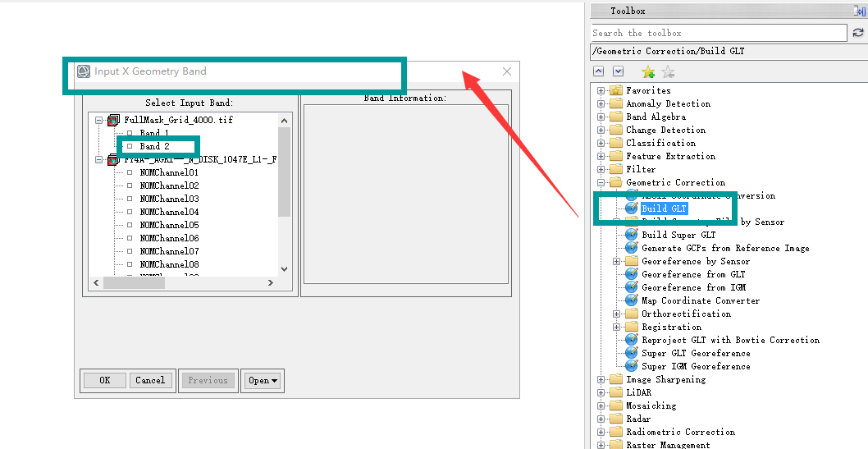This screenshot has width=868, height=449.
Task: Select the NOMChannel02 band
Action: pyautogui.click(x=169, y=186)
